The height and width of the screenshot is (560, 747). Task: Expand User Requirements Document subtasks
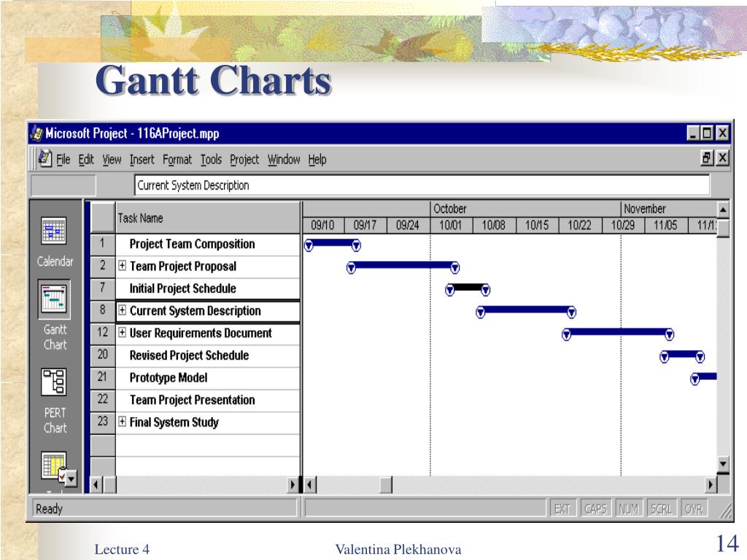tap(123, 332)
